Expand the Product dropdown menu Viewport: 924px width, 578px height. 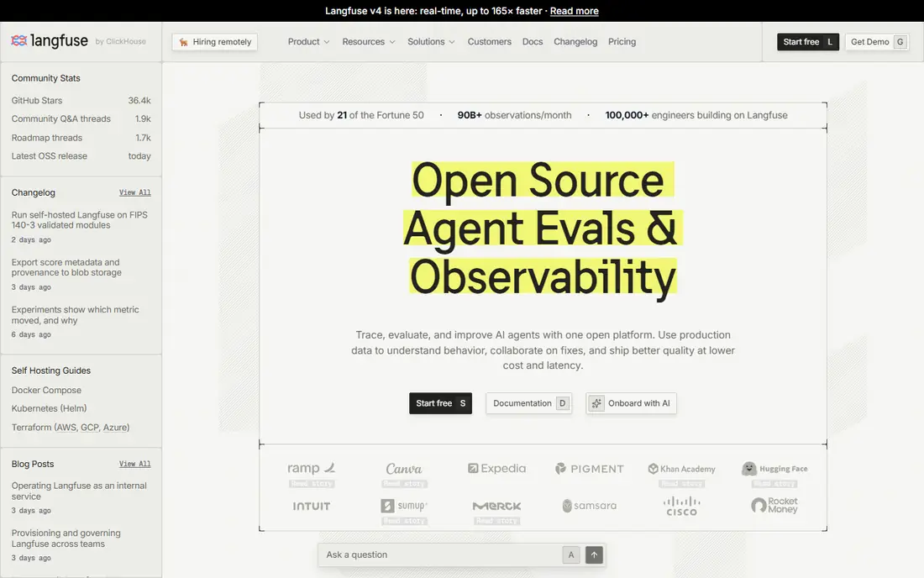308,42
